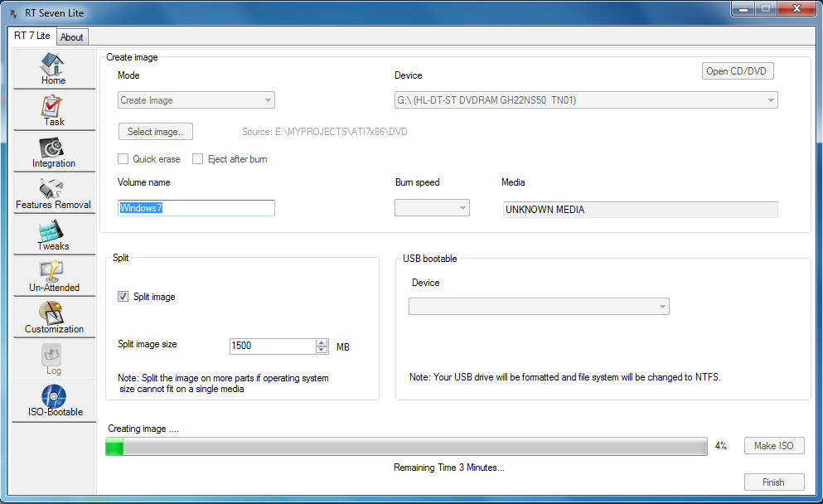The width and height of the screenshot is (823, 504).
Task: Go to the Integration section
Action: coord(54,152)
